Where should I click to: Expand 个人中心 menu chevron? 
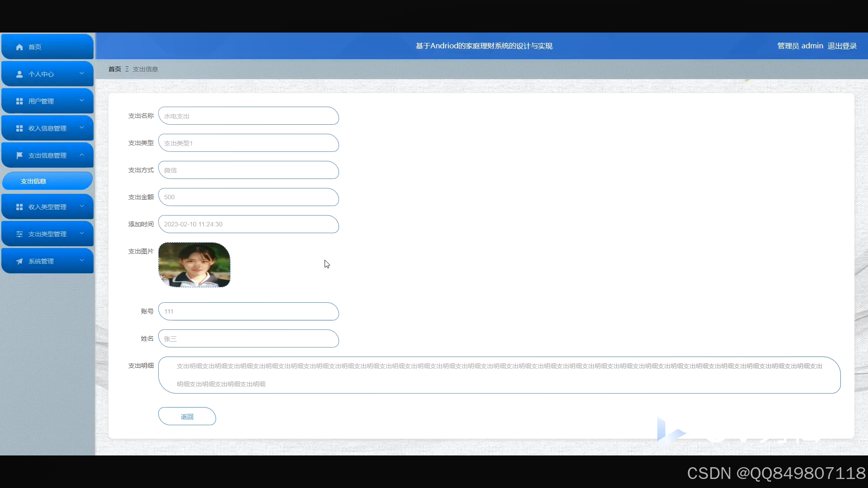point(82,73)
